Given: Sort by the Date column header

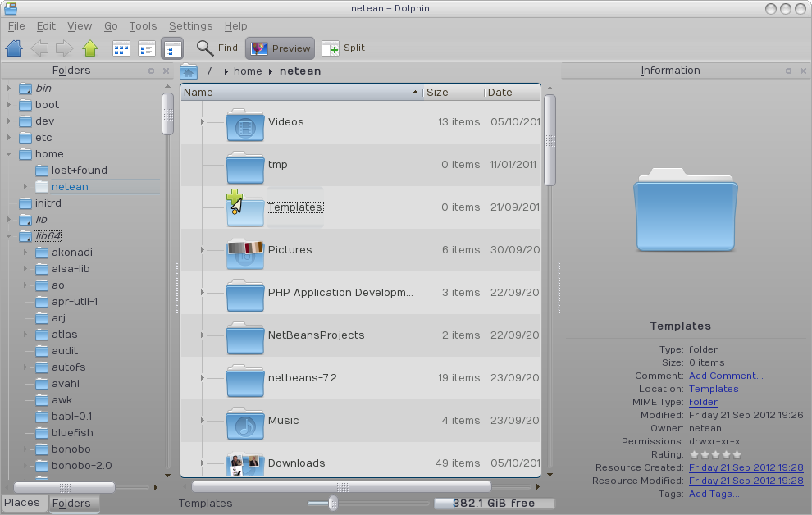Looking at the screenshot, I should click(x=512, y=93).
